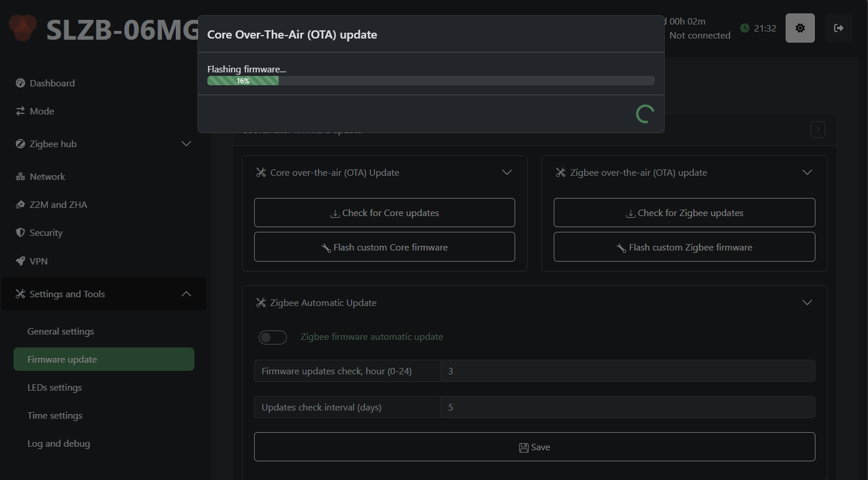Collapse the Settings and Tools section
This screenshot has width=868, height=480.
coord(186,294)
